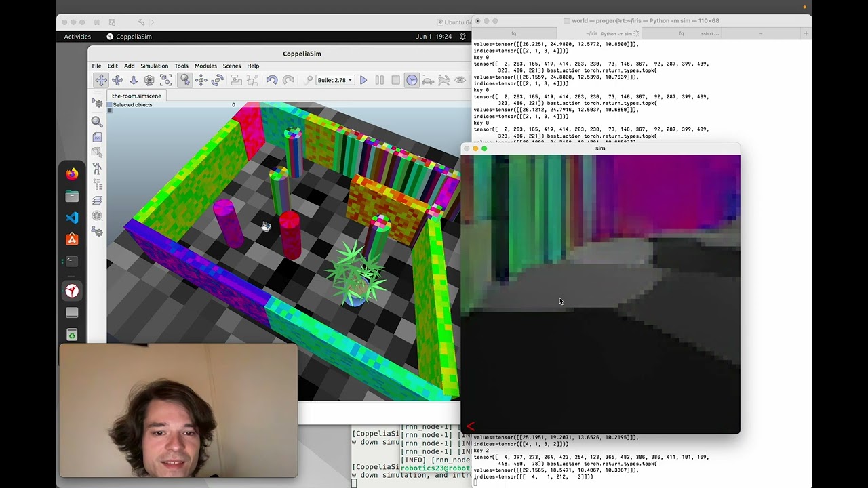
Task: Click the CoppeliaSim app label in top bar
Action: 129,37
